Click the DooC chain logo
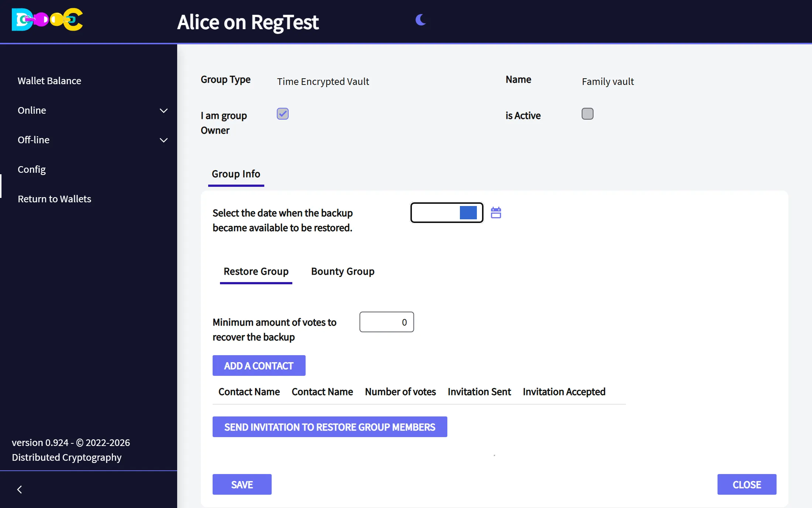The image size is (812, 508). pos(47,19)
